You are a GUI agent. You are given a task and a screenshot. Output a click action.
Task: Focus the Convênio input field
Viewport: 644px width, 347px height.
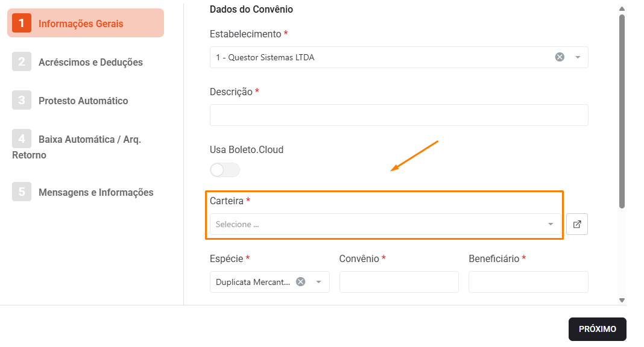[x=399, y=282]
